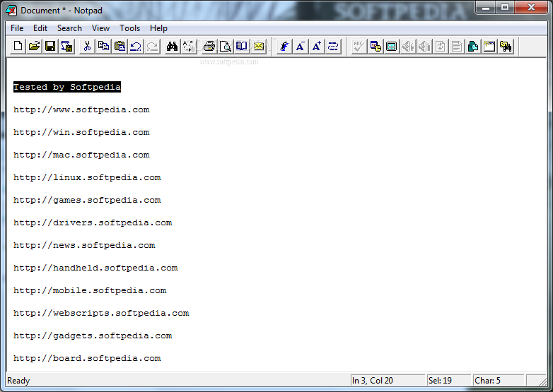Open the Tools menu
This screenshot has height=392, width=553.
click(x=130, y=28)
